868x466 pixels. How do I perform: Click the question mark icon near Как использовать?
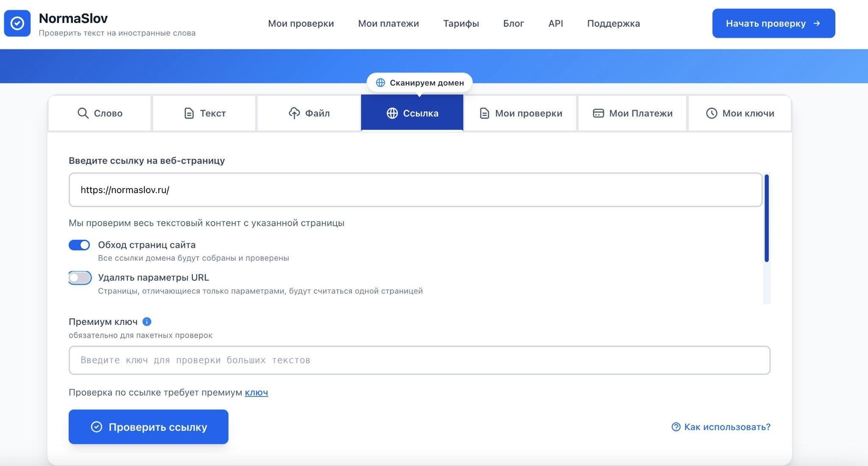point(676,427)
